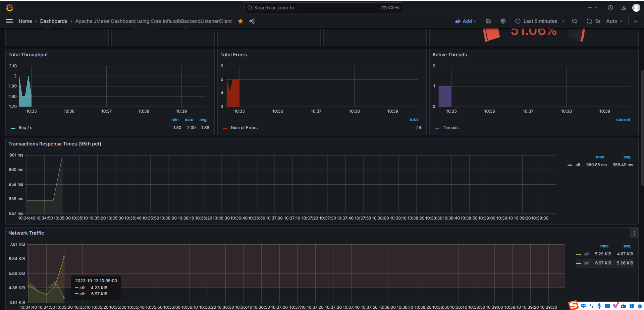The width and height of the screenshot is (644, 310).
Task: Click the 5s refresh interval label
Action: (x=598, y=21)
